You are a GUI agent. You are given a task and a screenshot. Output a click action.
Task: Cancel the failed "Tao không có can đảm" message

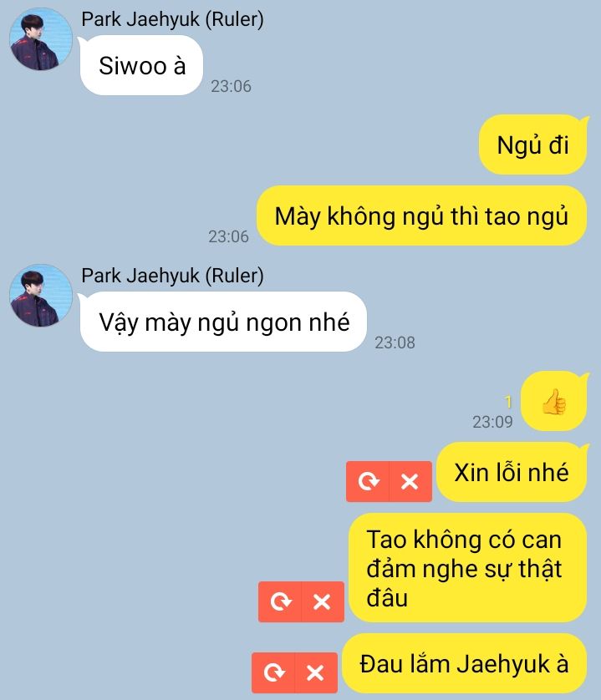[x=323, y=601]
